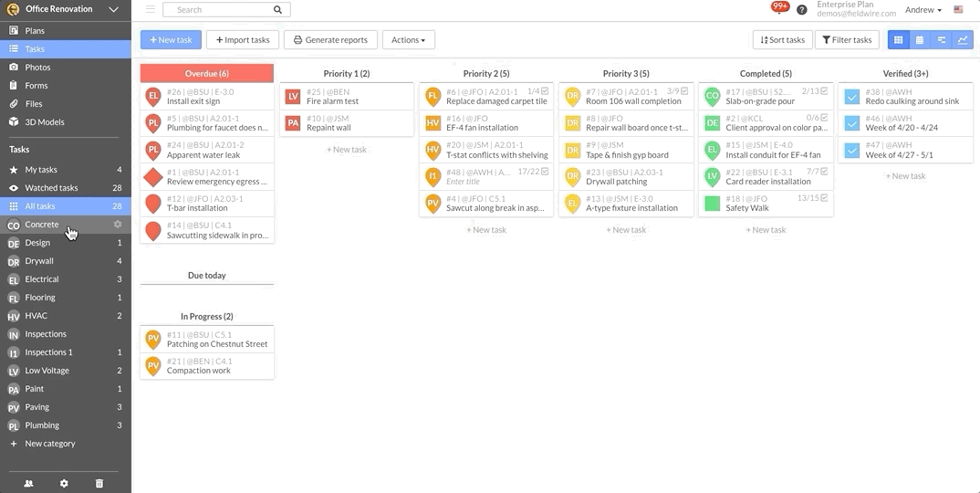Image resolution: width=980 pixels, height=493 pixels.
Task: Click PV pin on Patching on Chestnut Street
Action: tap(153, 340)
